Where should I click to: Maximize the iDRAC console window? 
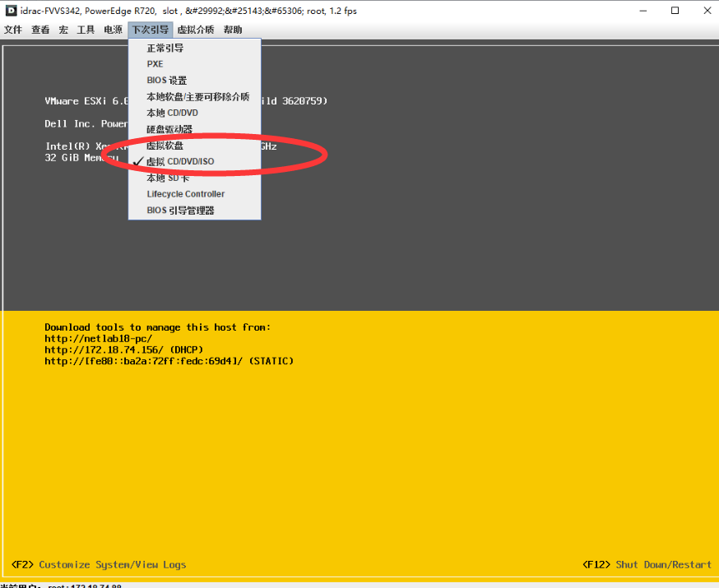pyautogui.click(x=675, y=11)
